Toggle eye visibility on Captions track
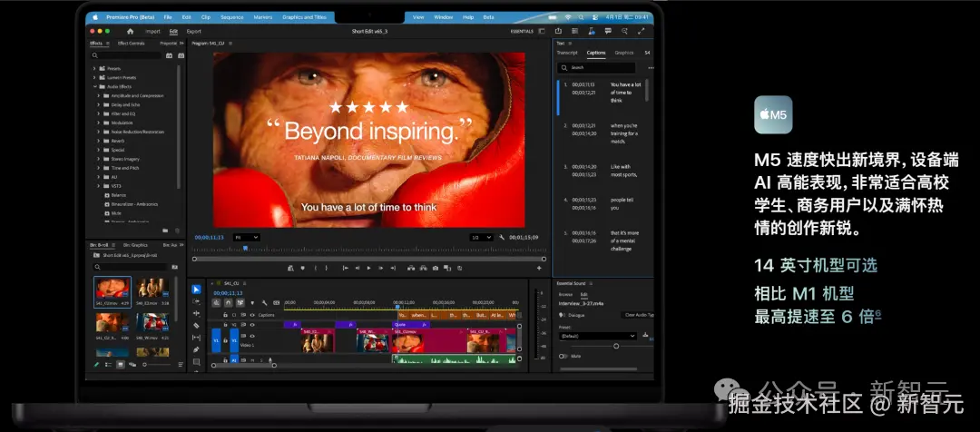 pyautogui.click(x=250, y=315)
